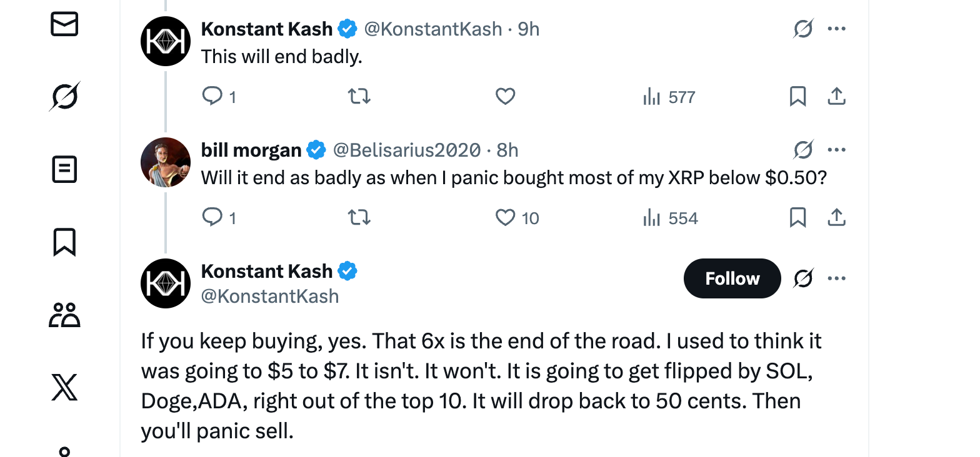The height and width of the screenshot is (457, 980).
Task: View analytics for the 577-view post
Action: (x=669, y=97)
